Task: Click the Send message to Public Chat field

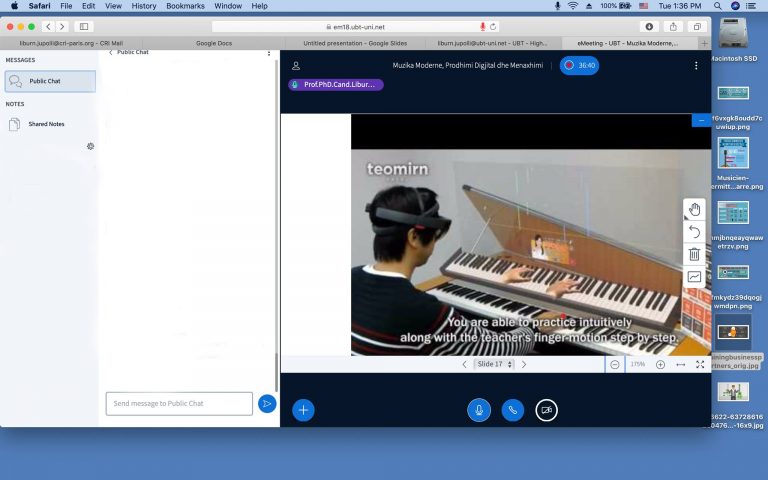Action: (179, 404)
